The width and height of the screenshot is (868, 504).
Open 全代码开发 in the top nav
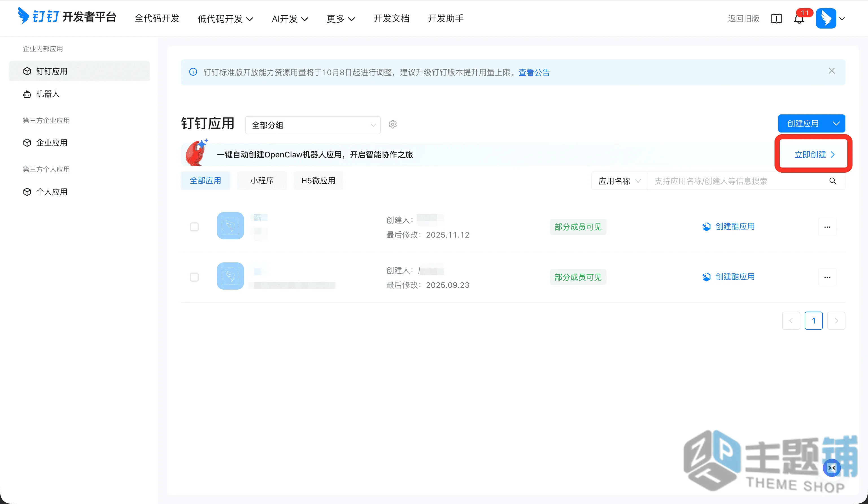[157, 18]
